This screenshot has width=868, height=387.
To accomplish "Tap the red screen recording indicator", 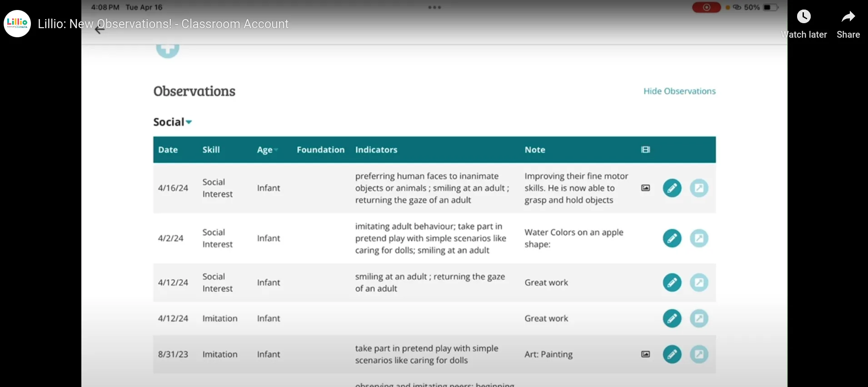I will coord(706,7).
